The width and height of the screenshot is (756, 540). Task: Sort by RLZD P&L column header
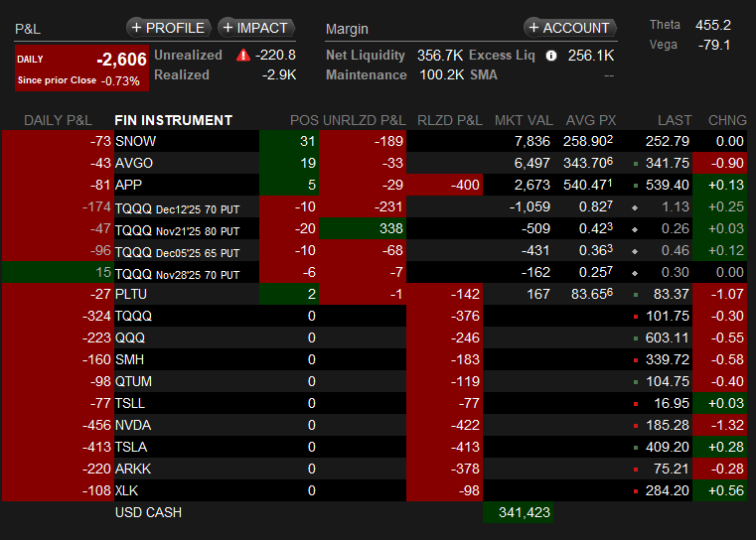tap(449, 120)
